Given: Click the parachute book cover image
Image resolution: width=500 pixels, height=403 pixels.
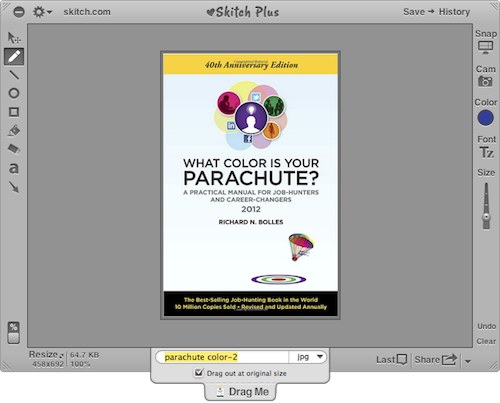Looking at the screenshot, I should 250,185.
